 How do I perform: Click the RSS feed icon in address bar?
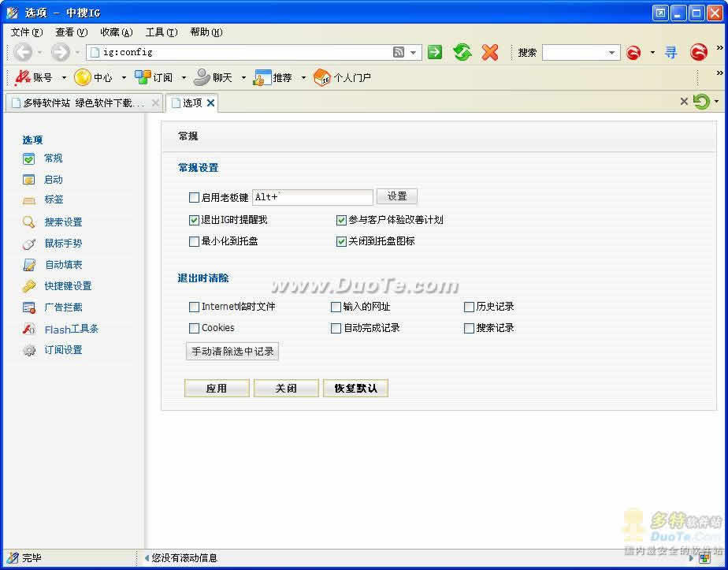(x=399, y=52)
